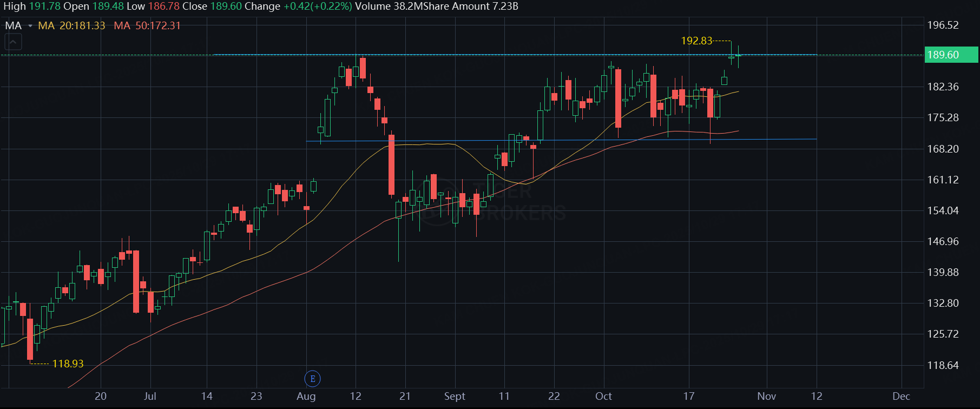Click the 132.80 price axis label
This screenshot has width=980, height=409.
tap(943, 303)
